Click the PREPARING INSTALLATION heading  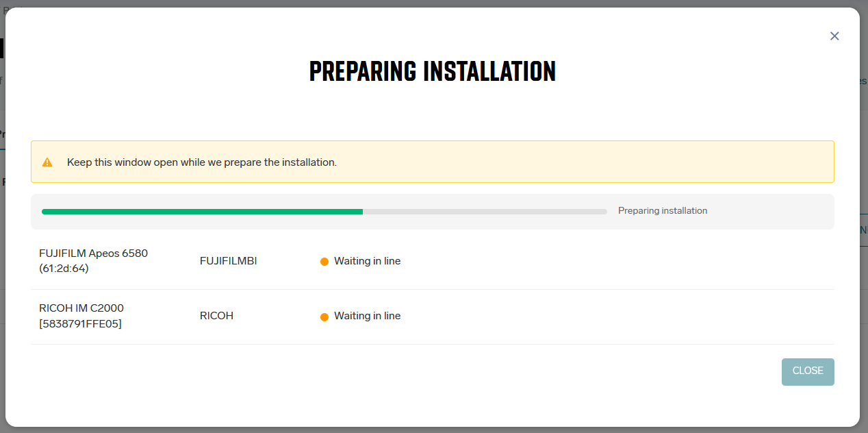point(433,71)
